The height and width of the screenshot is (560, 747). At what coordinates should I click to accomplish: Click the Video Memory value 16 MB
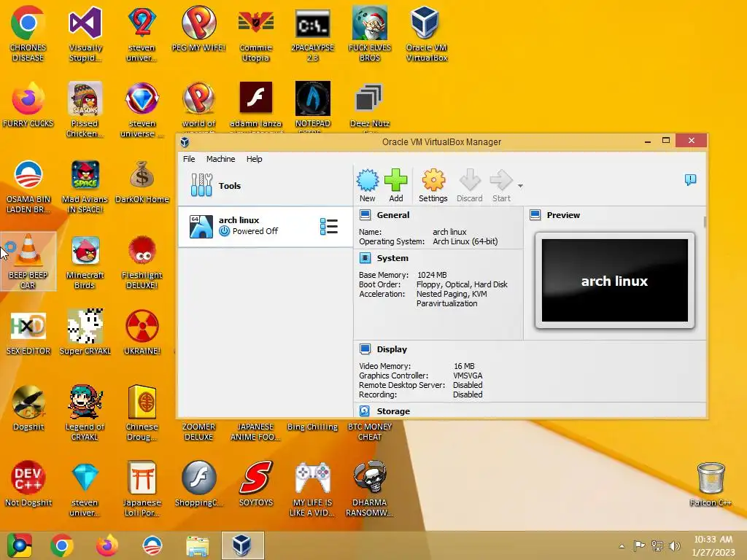pyautogui.click(x=464, y=366)
